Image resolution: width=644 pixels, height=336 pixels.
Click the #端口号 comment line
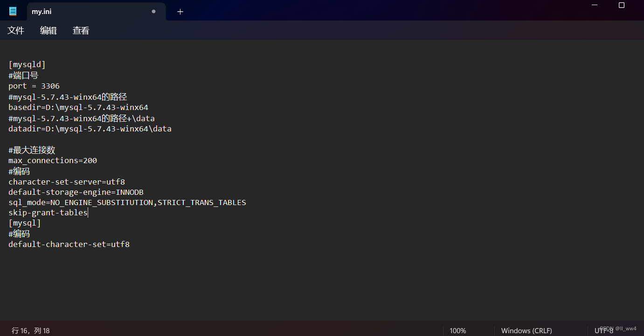pos(23,75)
